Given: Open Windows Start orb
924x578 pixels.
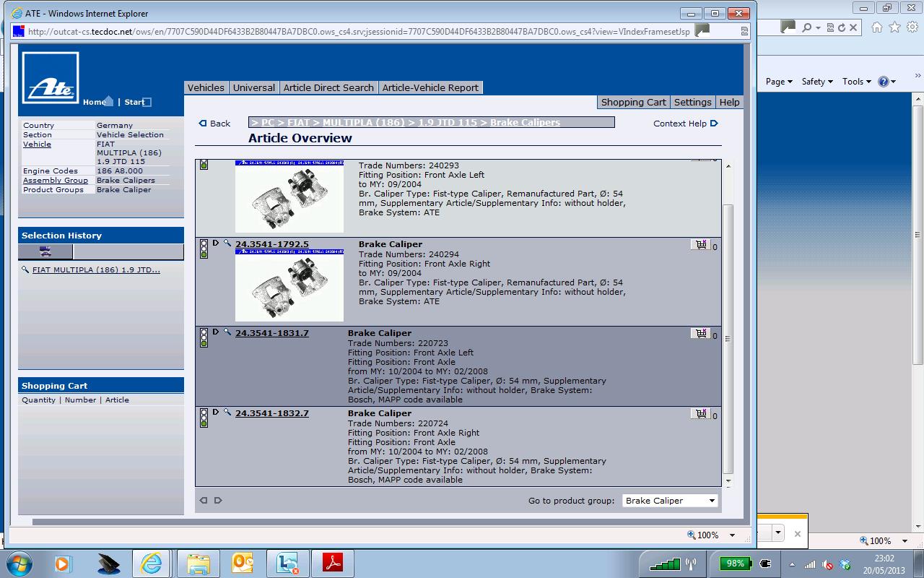Looking at the screenshot, I should (19, 563).
